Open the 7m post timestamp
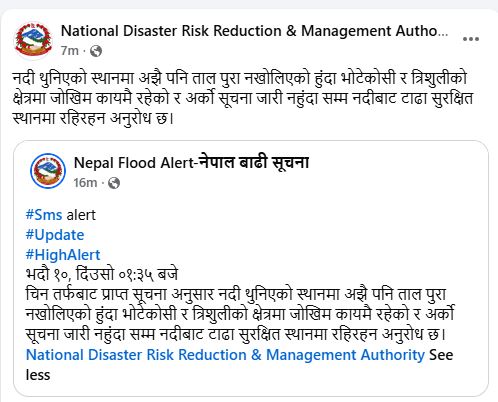The image size is (498, 402). (70, 51)
